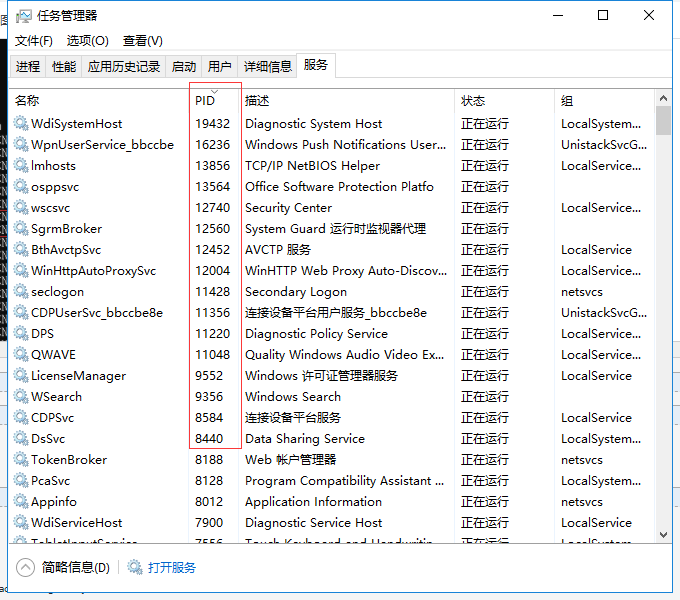Click PID value 12740
Screen dimensions: 680x600
[x=212, y=208]
